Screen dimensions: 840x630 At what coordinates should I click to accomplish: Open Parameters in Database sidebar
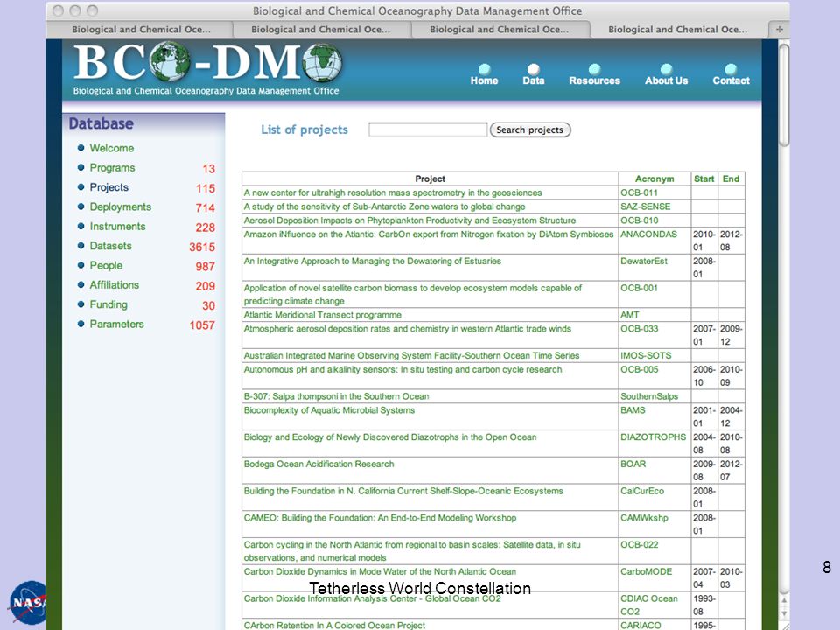[116, 324]
